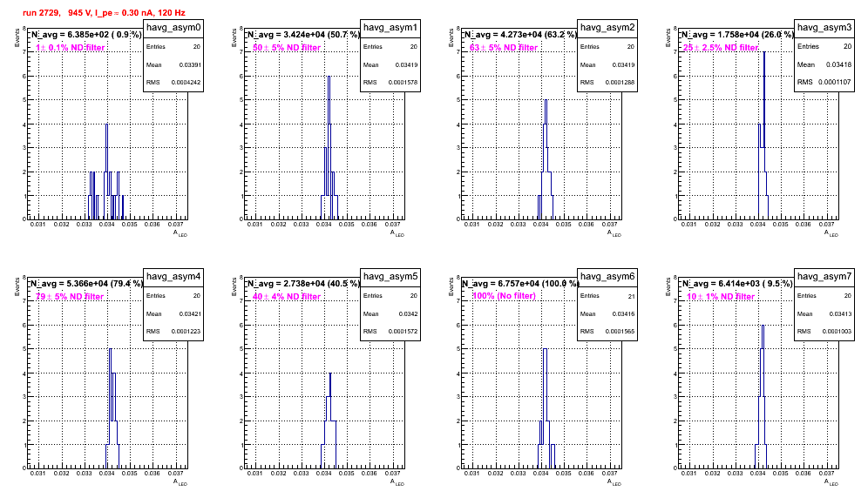This screenshot has width=868, height=498.
Task: Select the havg_asym2 stats box title
Action: (607, 27)
